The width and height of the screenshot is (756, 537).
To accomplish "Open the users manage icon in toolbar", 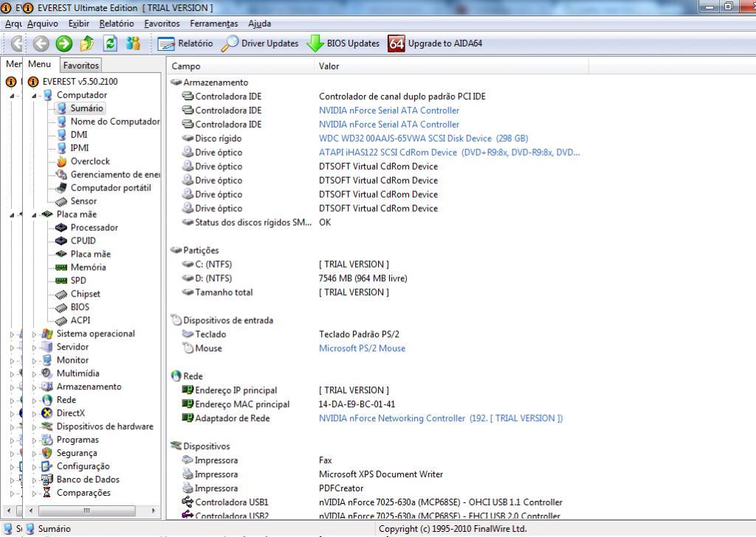I will pyautogui.click(x=133, y=44).
